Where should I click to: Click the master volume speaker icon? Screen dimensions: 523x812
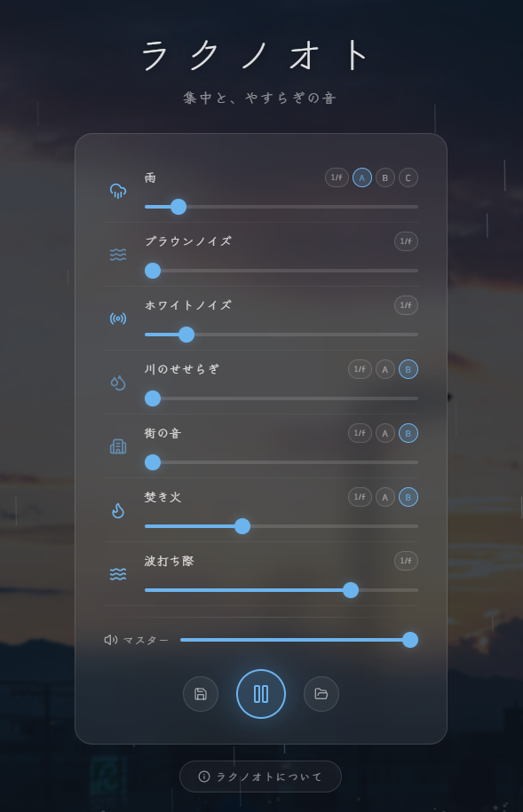111,640
